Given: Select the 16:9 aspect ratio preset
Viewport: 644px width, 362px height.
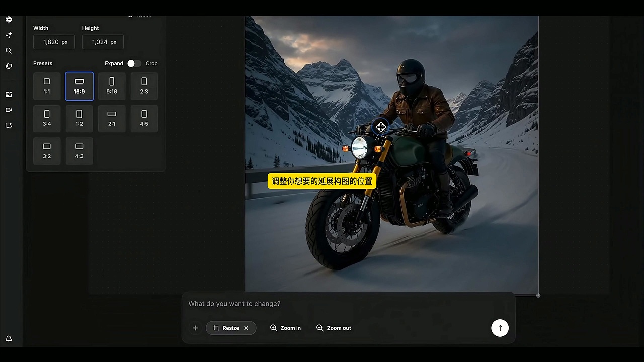Looking at the screenshot, I should tap(79, 86).
